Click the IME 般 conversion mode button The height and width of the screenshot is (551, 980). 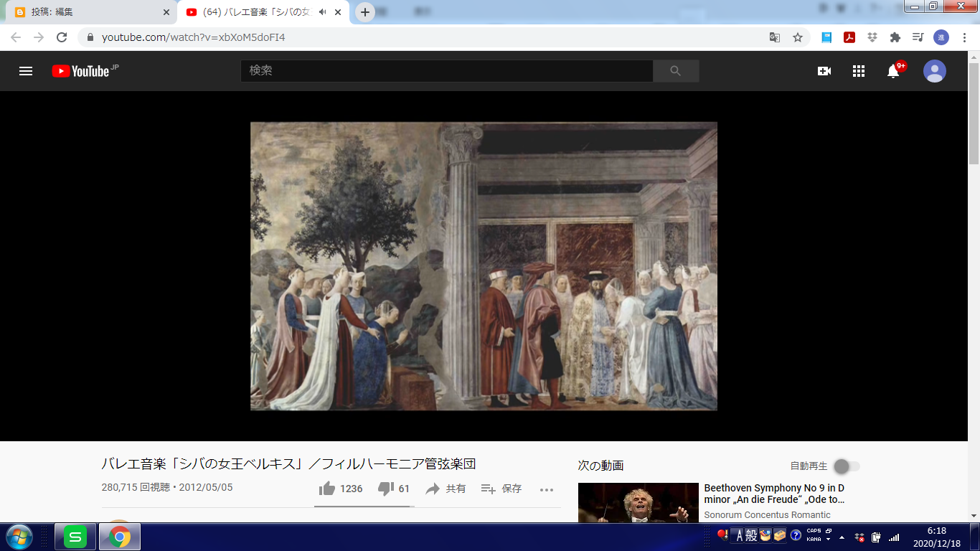(751, 535)
